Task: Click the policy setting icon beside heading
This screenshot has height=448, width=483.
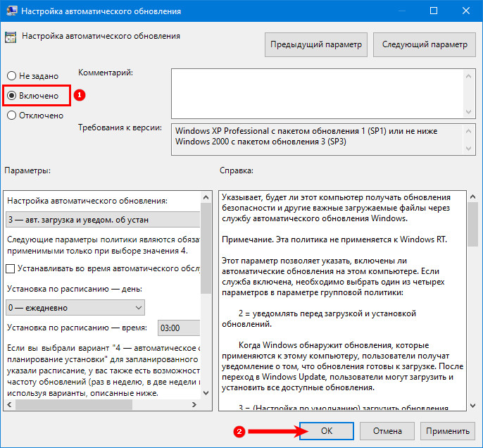Action: 11,37
